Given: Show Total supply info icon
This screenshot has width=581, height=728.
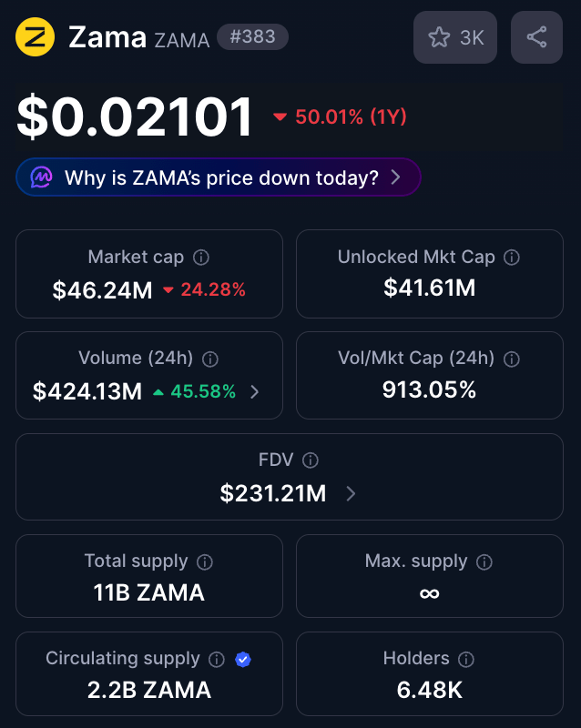Looking at the screenshot, I should click(205, 561).
